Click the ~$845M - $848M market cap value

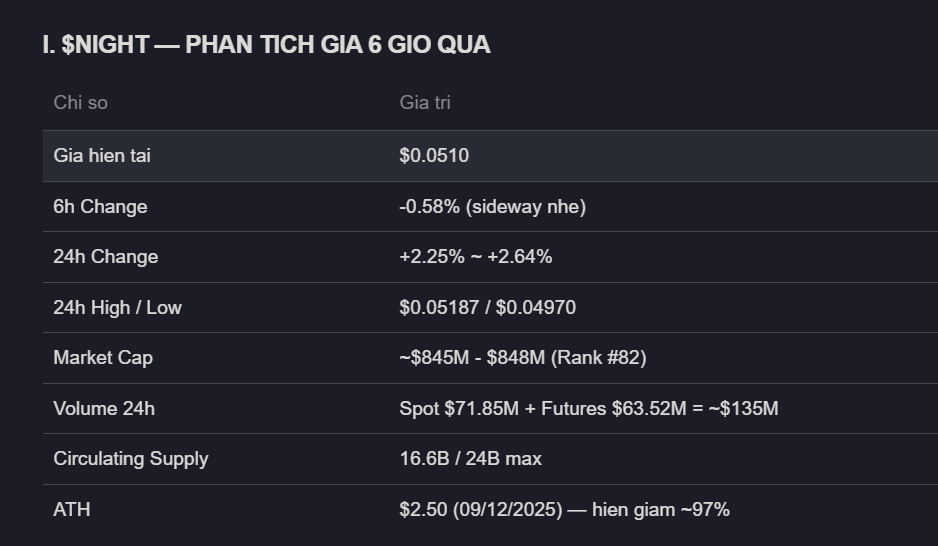tap(472, 358)
